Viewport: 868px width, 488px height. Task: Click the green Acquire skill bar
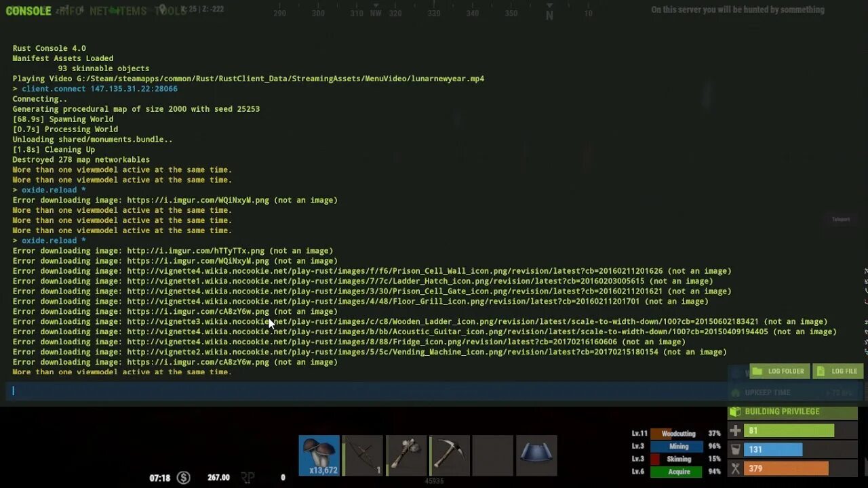pos(678,472)
